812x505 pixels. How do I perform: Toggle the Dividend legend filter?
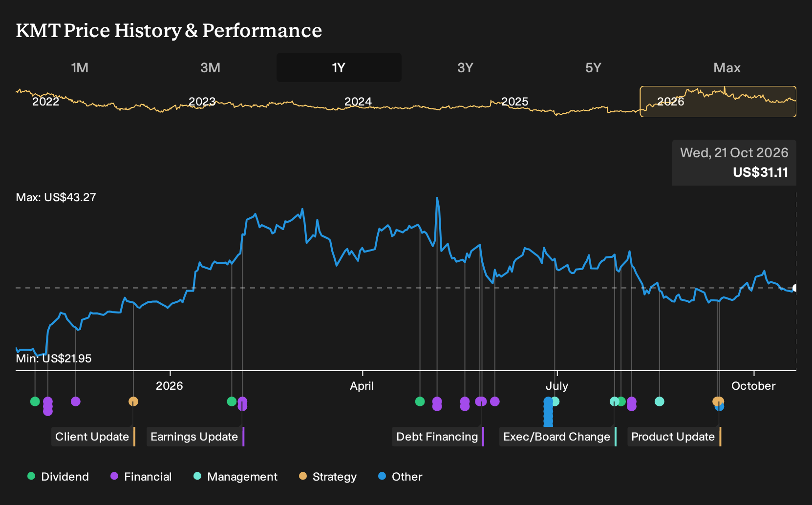pos(58,477)
